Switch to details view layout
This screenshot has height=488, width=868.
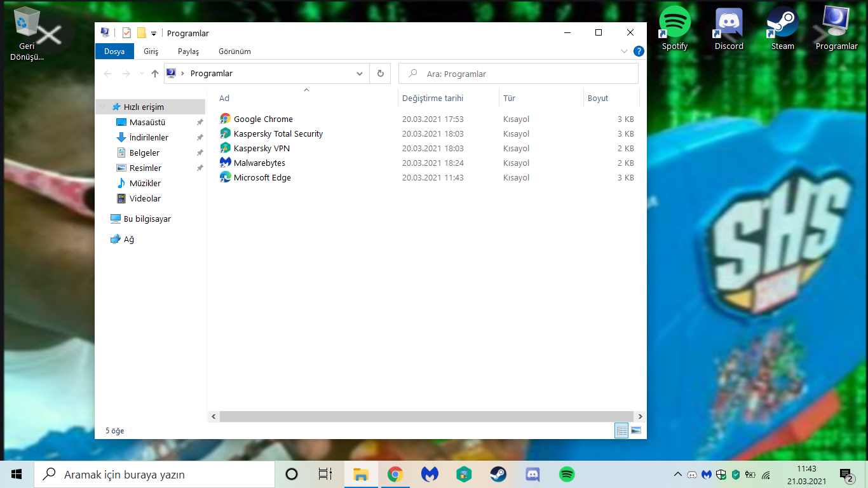pyautogui.click(x=621, y=430)
